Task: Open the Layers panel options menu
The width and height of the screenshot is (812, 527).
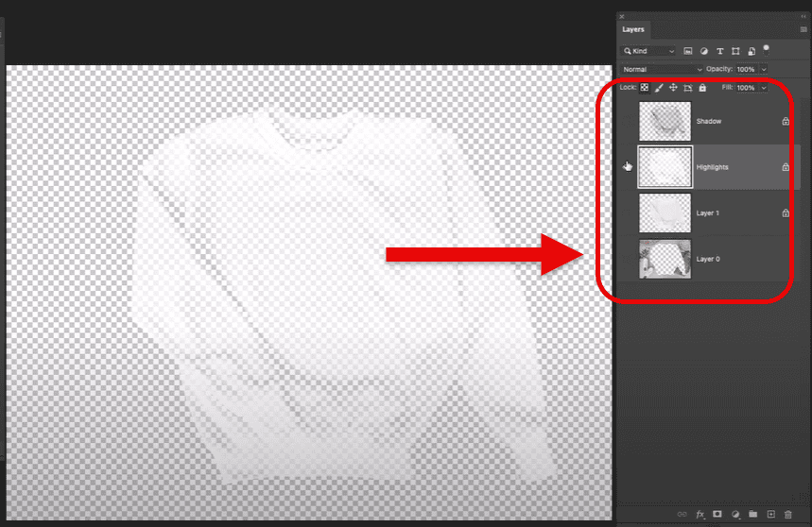Action: 803,29
